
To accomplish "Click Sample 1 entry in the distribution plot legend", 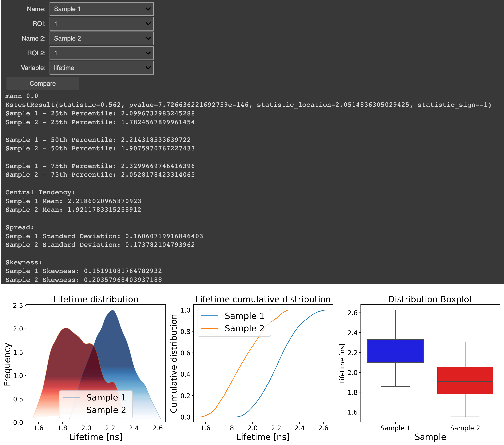I will tap(106, 397).
